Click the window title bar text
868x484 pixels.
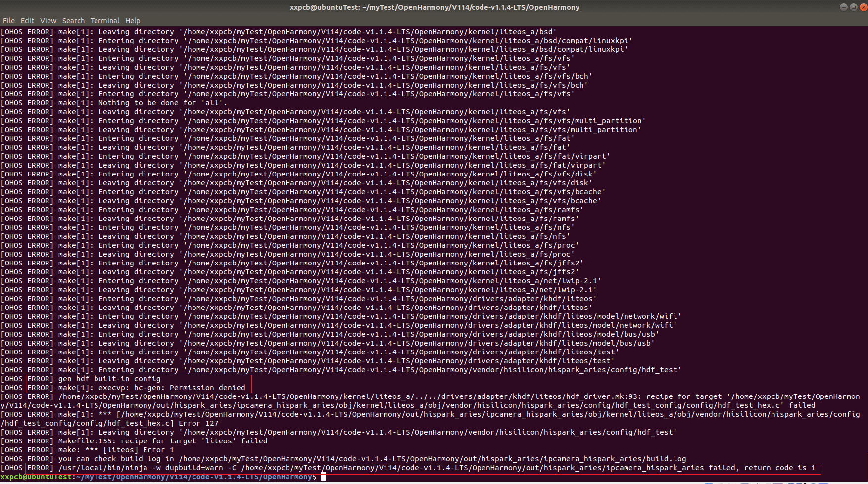434,7
